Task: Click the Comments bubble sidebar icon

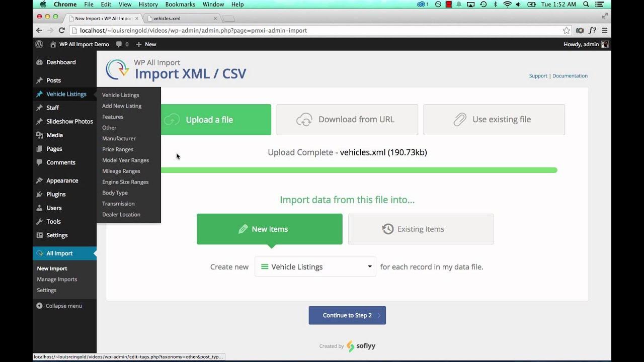Action: [x=39, y=162]
